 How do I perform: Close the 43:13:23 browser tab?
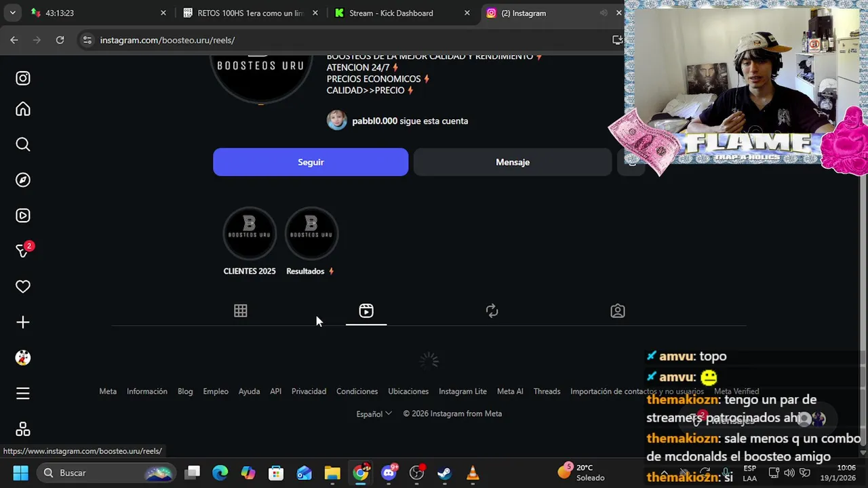pyautogui.click(x=163, y=13)
